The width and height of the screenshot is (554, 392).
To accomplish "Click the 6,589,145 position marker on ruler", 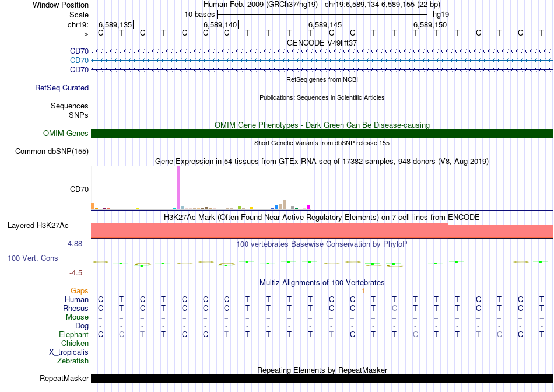I will tap(325, 25).
